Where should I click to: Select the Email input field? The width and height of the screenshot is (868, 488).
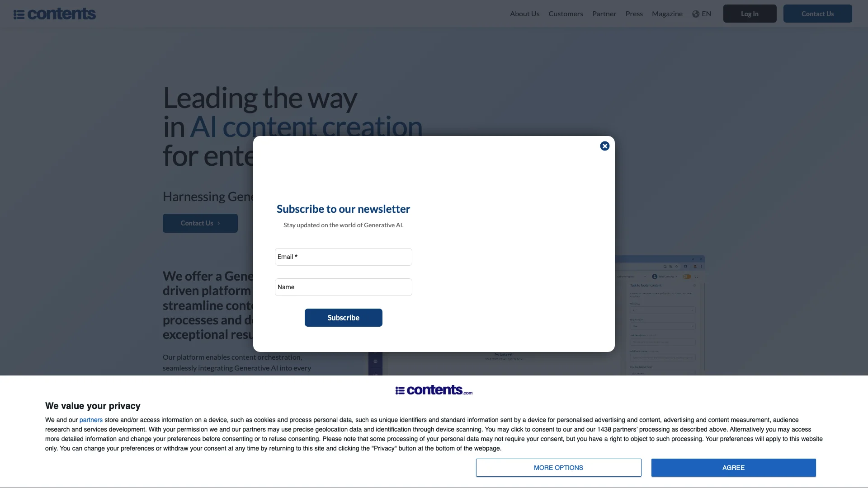point(344,256)
